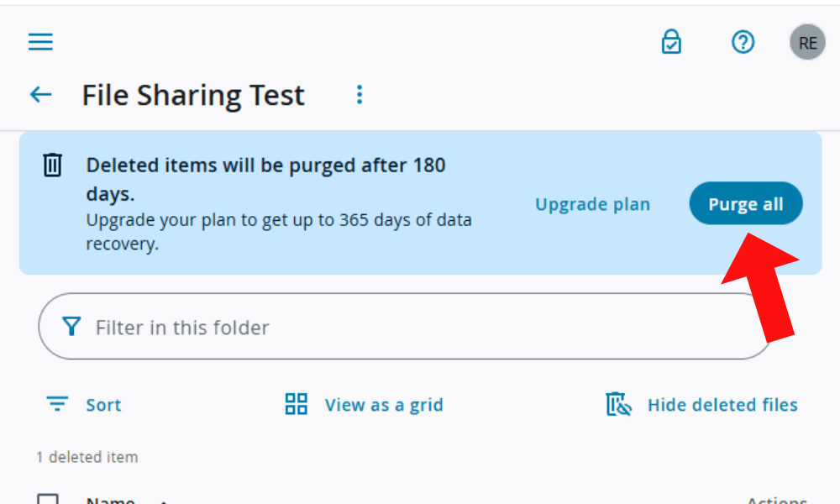This screenshot has height=504, width=840.
Task: Click the funnel filter icon
Action: click(72, 327)
